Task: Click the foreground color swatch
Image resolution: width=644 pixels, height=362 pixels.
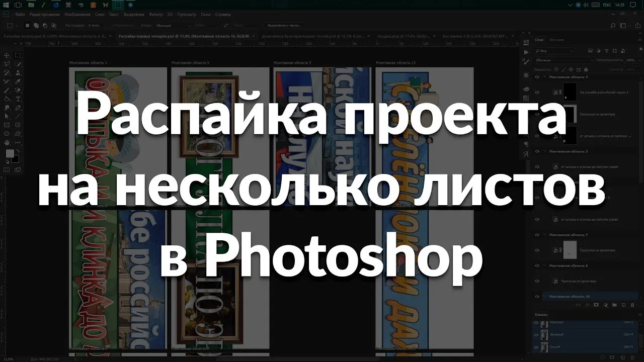Action: pos(10,153)
